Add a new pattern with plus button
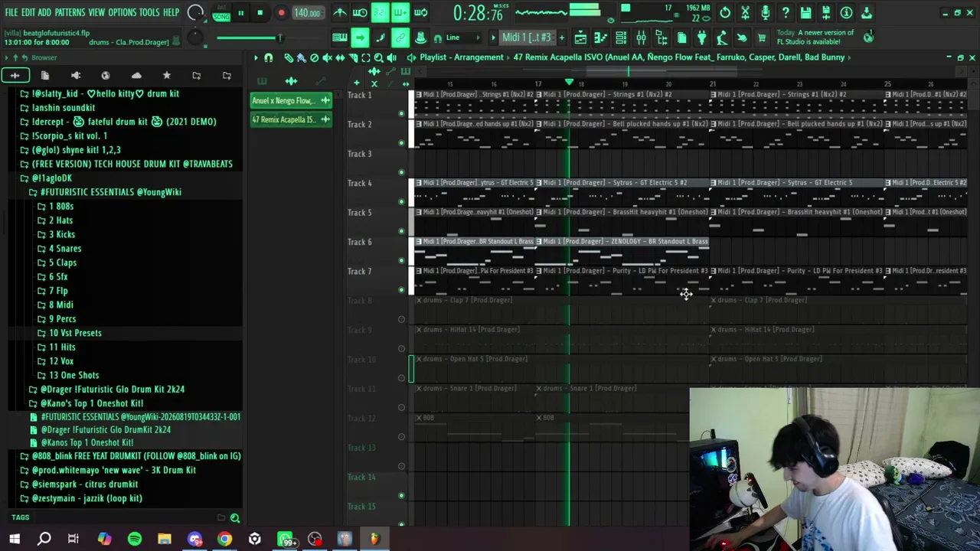Viewport: 980px width, 551px height. (x=562, y=37)
